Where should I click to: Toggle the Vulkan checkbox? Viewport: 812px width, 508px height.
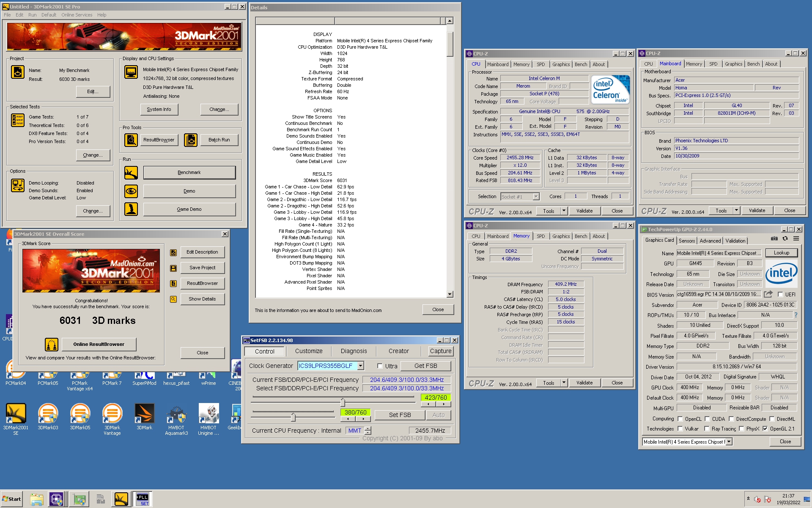click(680, 429)
